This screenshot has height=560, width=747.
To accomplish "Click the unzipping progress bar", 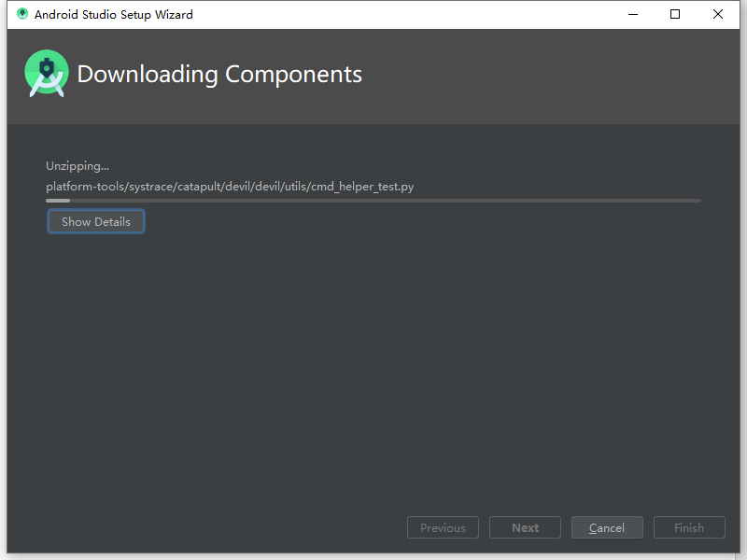I will (373, 201).
